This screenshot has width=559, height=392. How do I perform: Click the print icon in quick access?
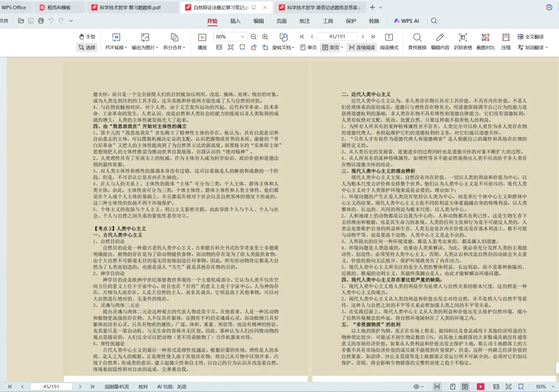(x=41, y=21)
